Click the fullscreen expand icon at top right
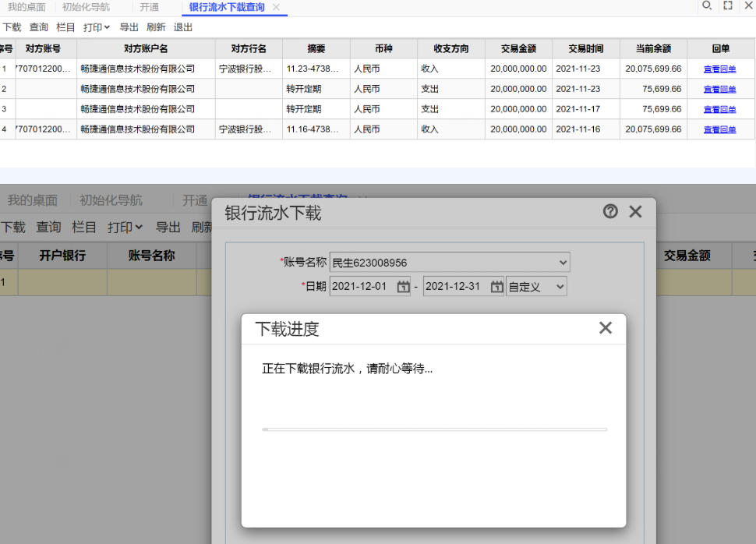Image resolution: width=756 pixels, height=544 pixels. coord(728,5)
